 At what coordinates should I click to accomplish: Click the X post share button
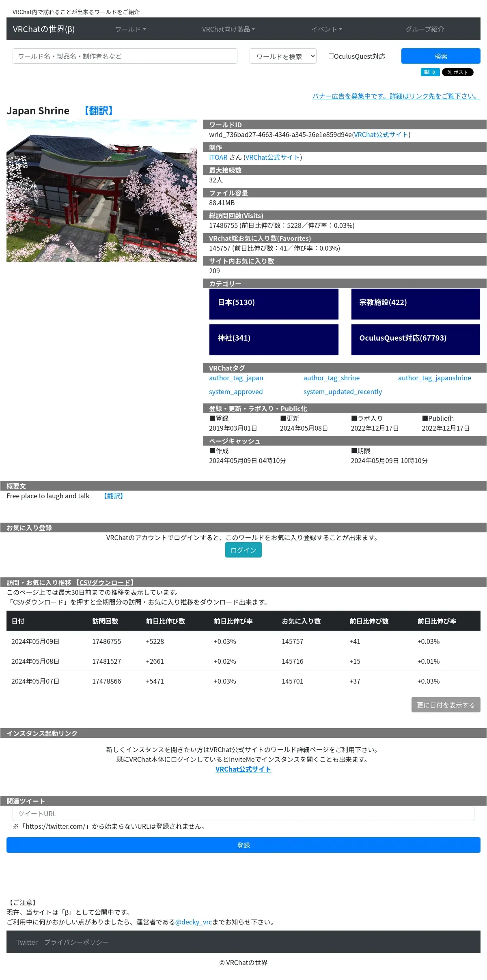[457, 72]
